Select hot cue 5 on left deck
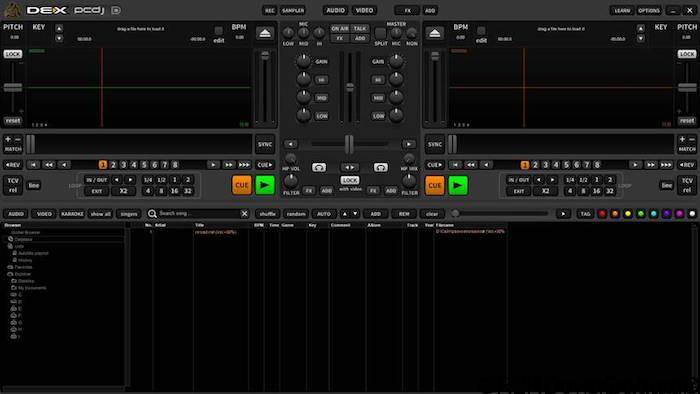The width and height of the screenshot is (700, 394). pyautogui.click(x=144, y=165)
